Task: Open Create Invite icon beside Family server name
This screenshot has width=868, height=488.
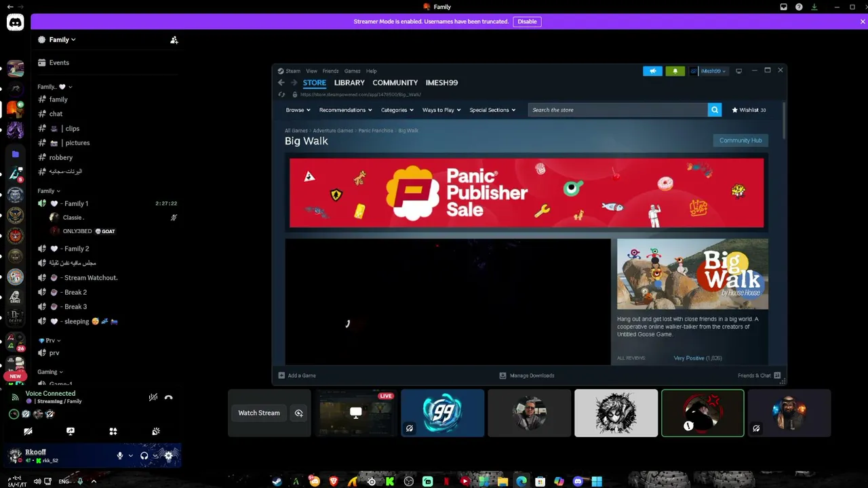Action: tap(174, 40)
